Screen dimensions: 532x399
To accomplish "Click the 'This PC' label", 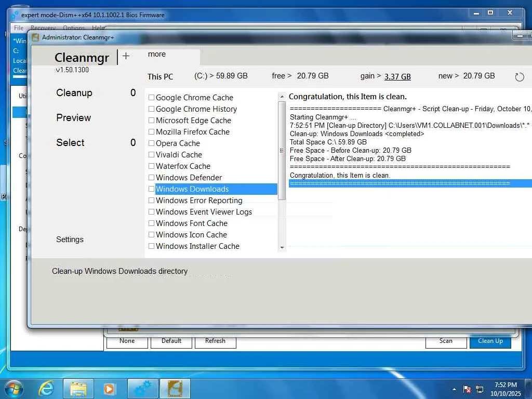I will [x=160, y=77].
